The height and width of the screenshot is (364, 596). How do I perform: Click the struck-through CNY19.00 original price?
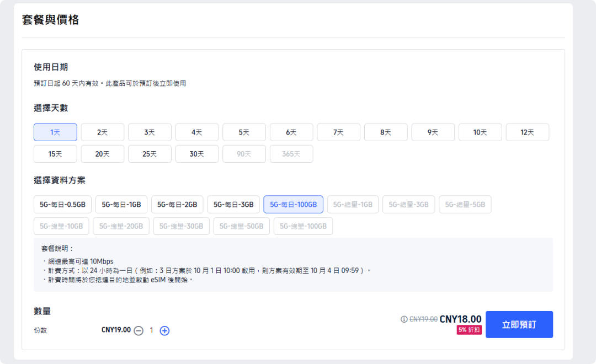pyautogui.click(x=423, y=319)
